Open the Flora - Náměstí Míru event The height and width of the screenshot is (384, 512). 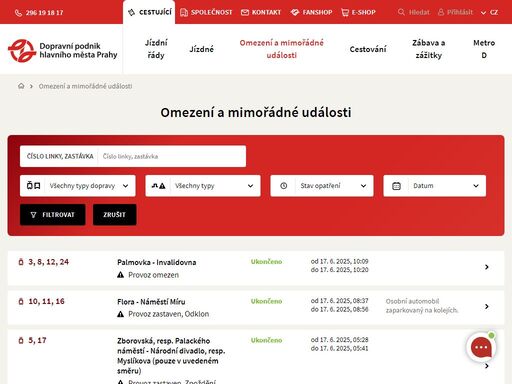click(151, 302)
